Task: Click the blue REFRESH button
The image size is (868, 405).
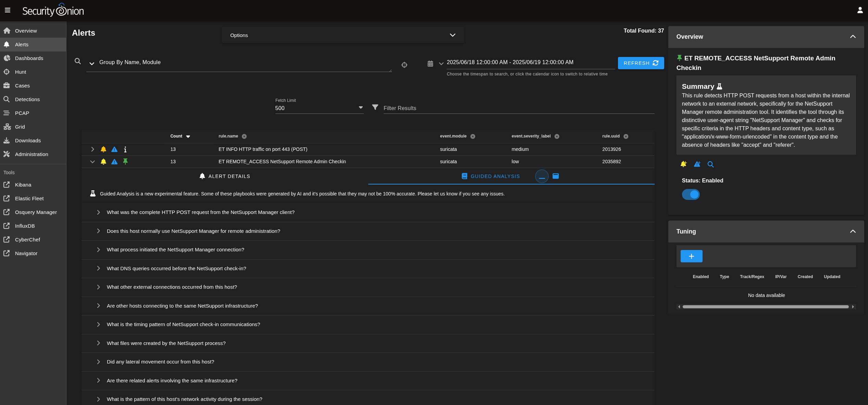Action: click(x=641, y=63)
